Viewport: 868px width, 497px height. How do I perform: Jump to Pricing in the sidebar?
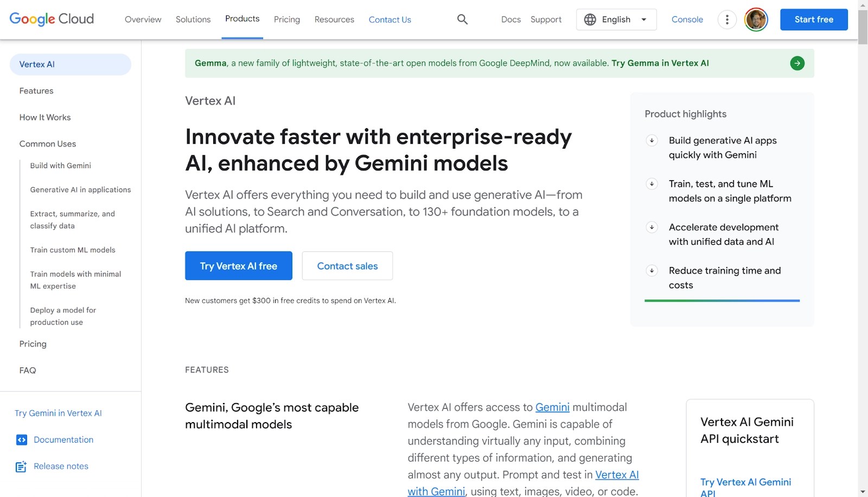[33, 344]
